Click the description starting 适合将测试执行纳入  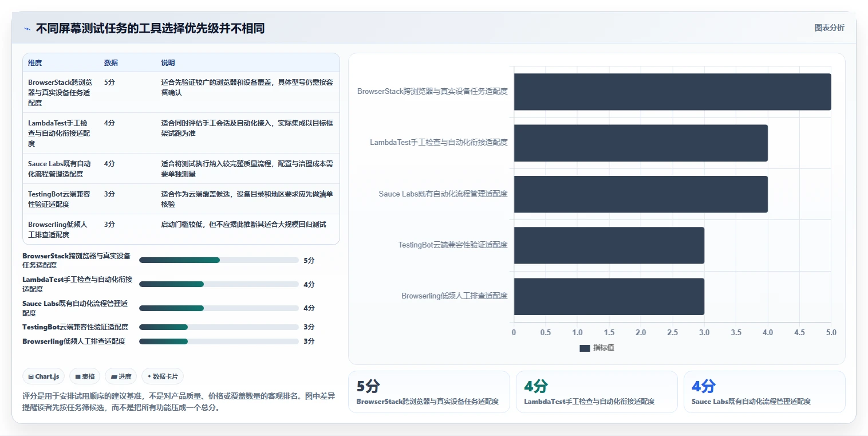[x=247, y=169]
